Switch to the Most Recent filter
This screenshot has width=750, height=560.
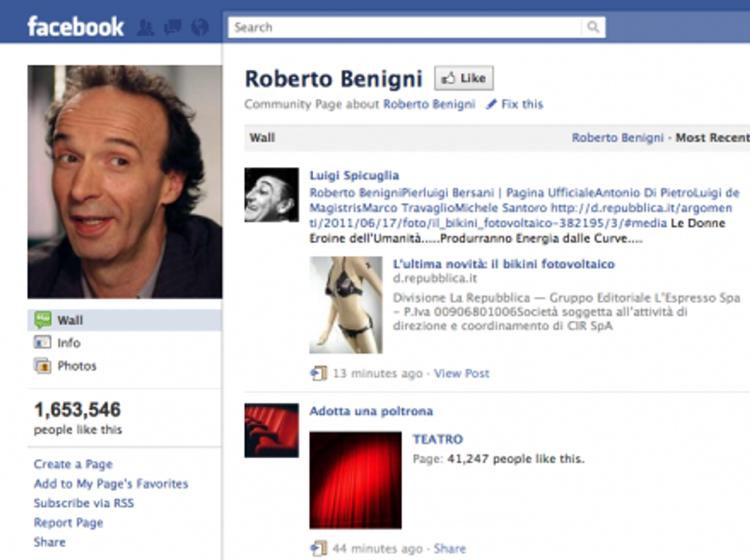point(712,138)
